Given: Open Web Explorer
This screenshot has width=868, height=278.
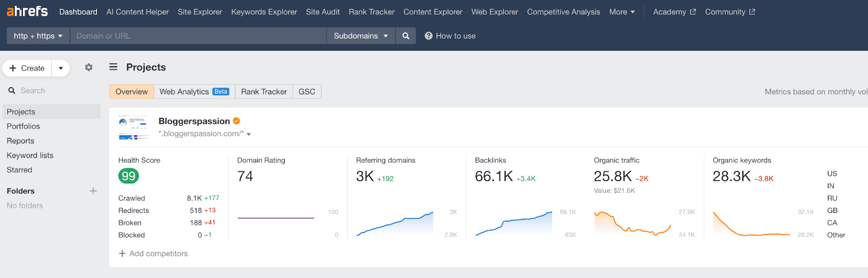Looking at the screenshot, I should (x=495, y=11).
